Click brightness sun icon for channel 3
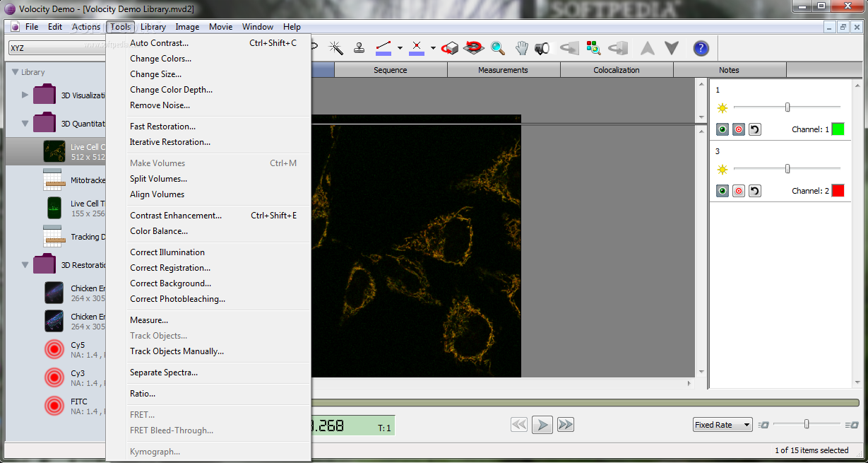The width and height of the screenshot is (868, 463). pyautogui.click(x=722, y=170)
